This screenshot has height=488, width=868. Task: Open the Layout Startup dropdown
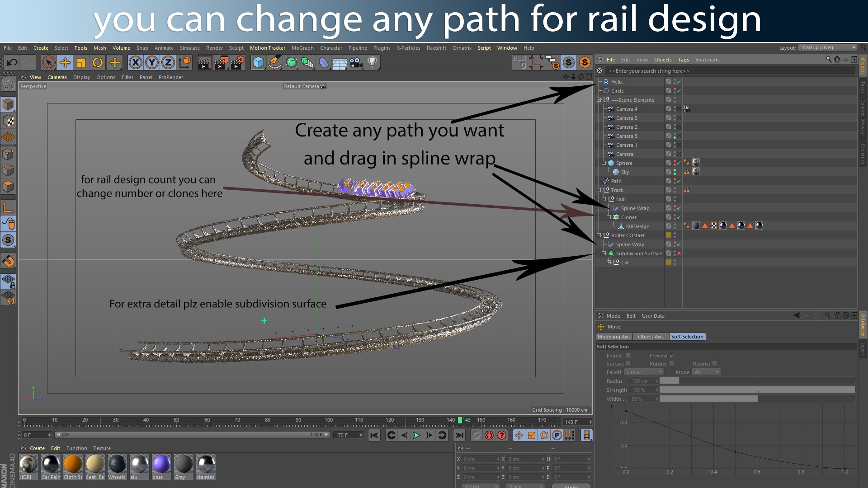828,47
